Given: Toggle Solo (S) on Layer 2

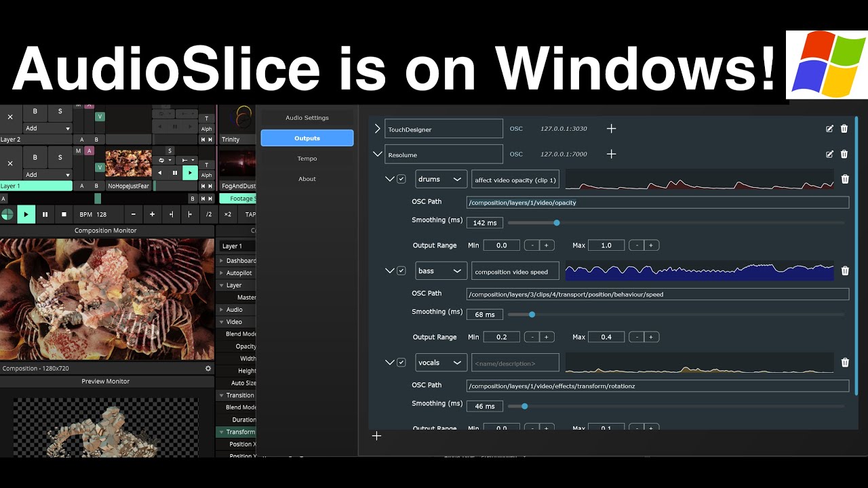Looking at the screenshot, I should point(60,111).
